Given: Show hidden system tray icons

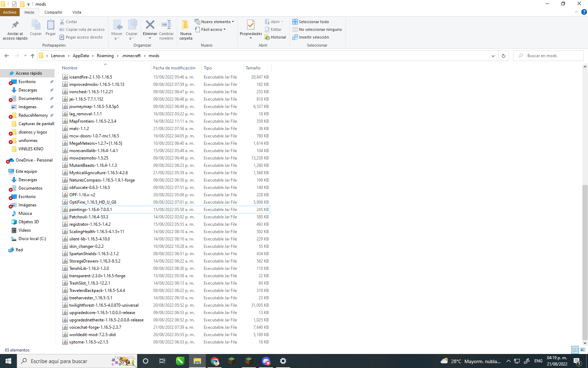Looking at the screenshot, I should point(508,361).
